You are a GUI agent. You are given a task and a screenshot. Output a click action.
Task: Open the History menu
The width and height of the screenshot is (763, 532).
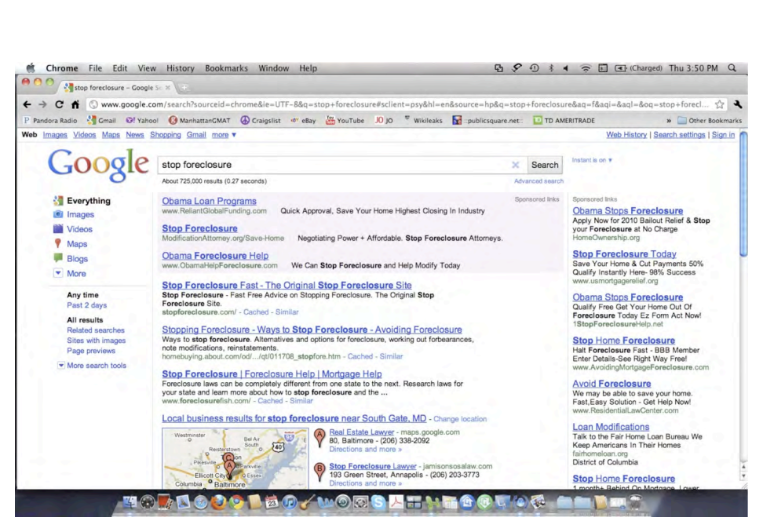[x=181, y=68]
